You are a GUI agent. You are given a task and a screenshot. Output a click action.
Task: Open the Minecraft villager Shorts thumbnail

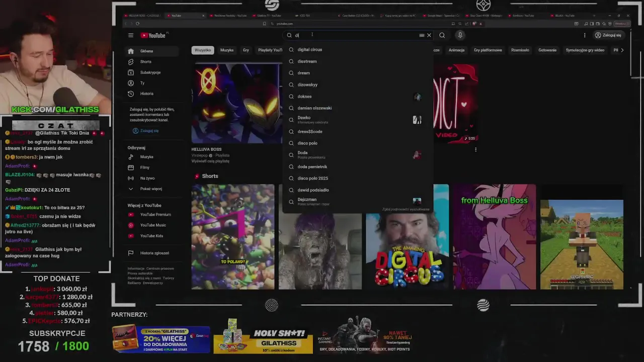582,244
